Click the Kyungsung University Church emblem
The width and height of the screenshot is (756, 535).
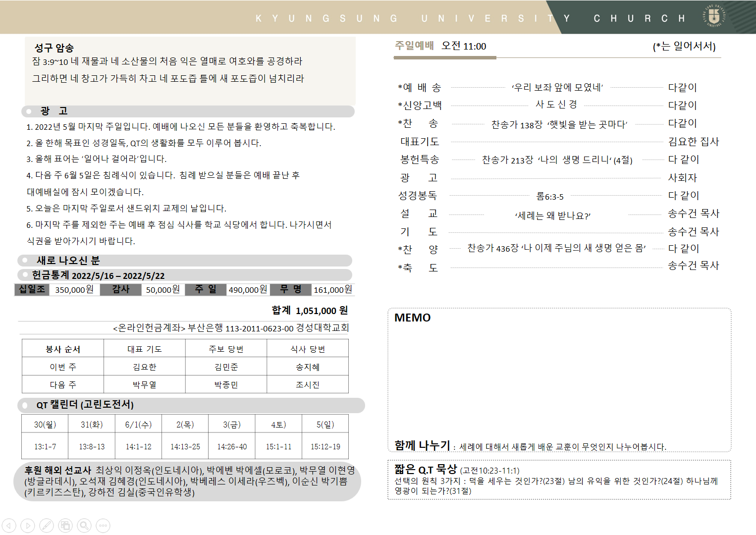[714, 16]
